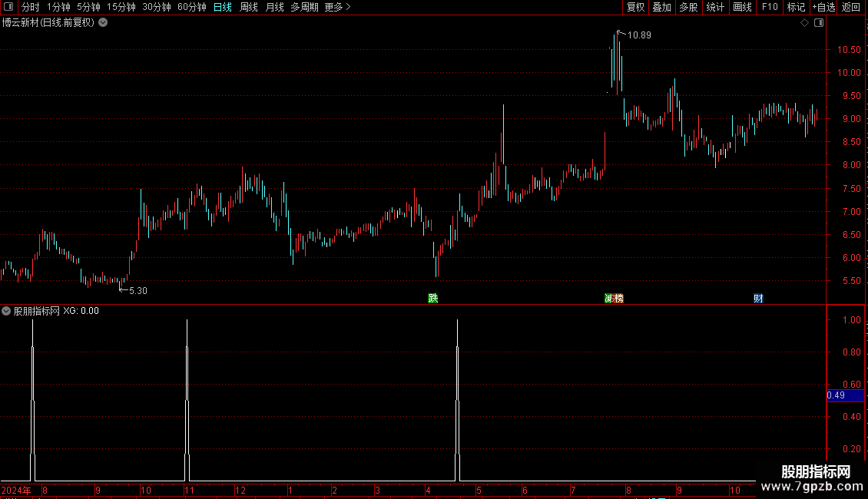Open the 画线 drawing tools
This screenshot has height=499, width=868.
pos(742,7)
